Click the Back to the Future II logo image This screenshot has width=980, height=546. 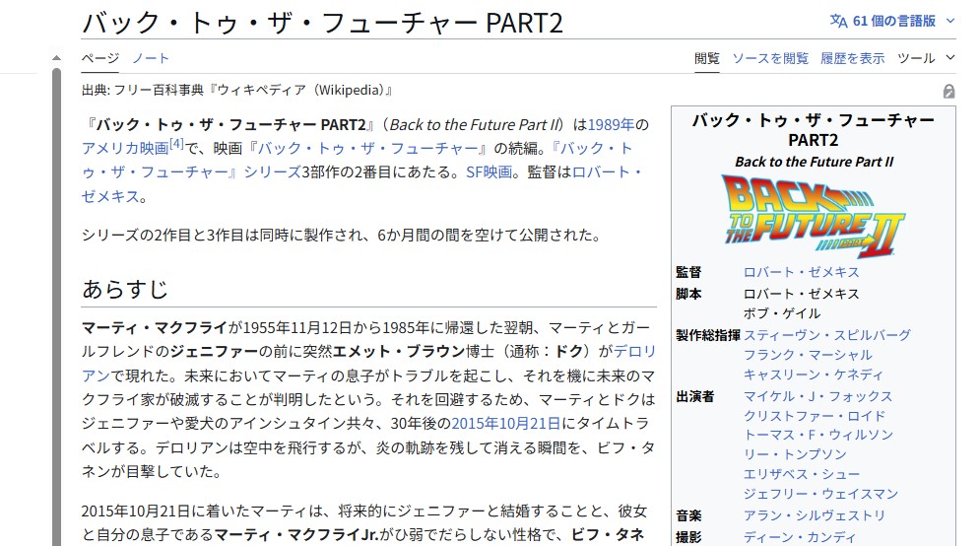814,217
